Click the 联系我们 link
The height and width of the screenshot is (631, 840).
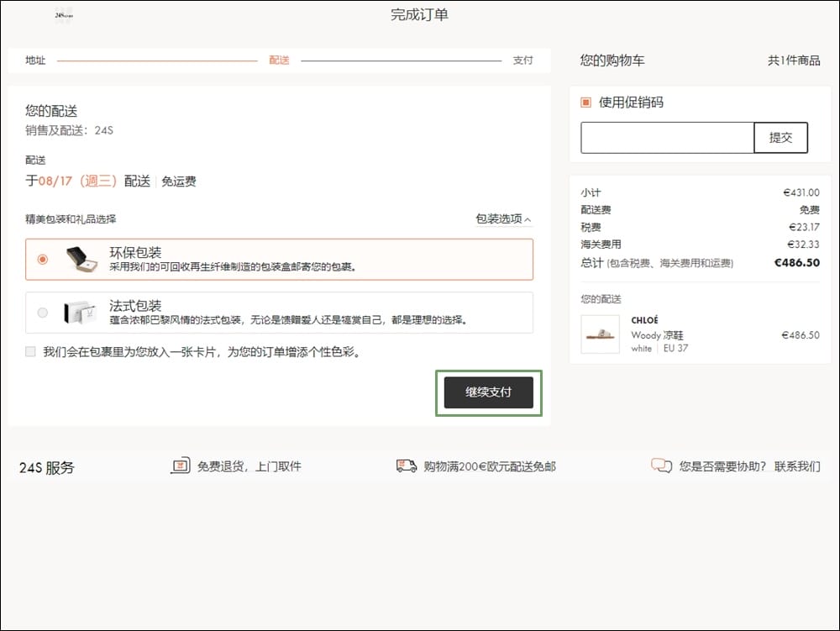pyautogui.click(x=797, y=466)
